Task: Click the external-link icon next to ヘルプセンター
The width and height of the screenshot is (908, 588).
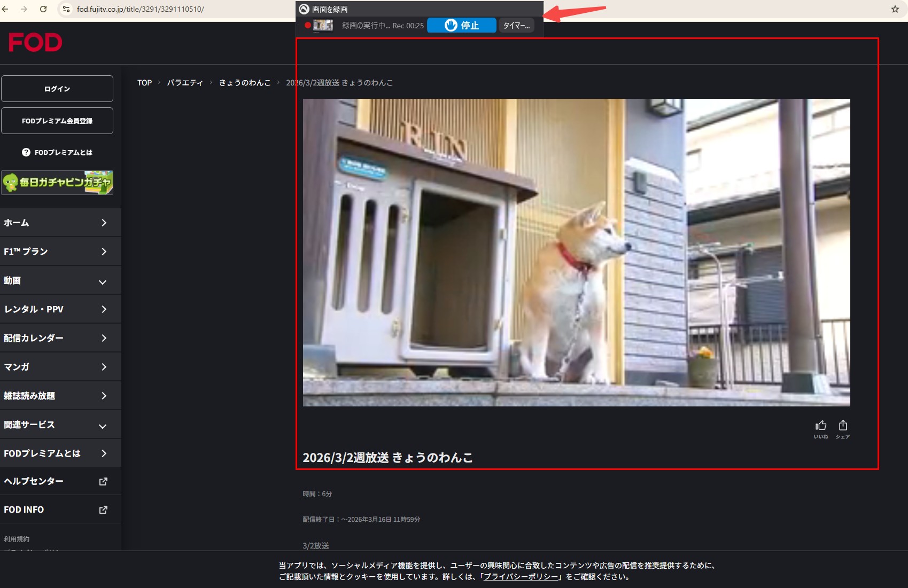Action: click(103, 481)
